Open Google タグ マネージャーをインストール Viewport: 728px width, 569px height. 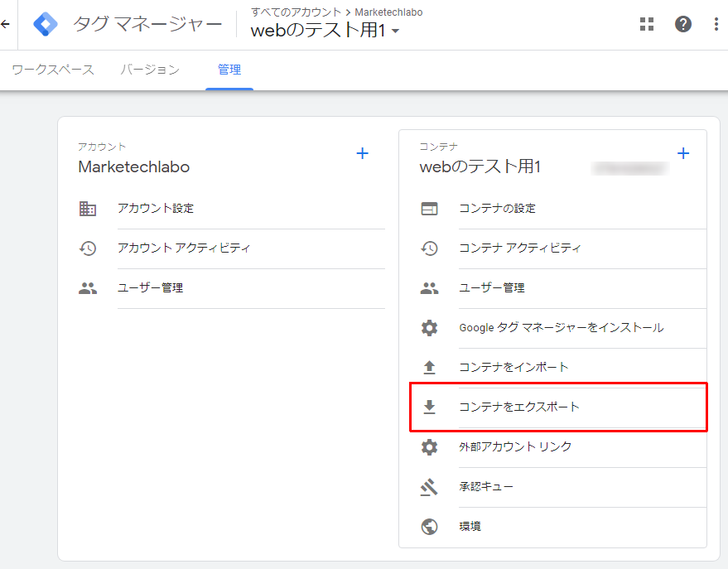[x=561, y=328]
